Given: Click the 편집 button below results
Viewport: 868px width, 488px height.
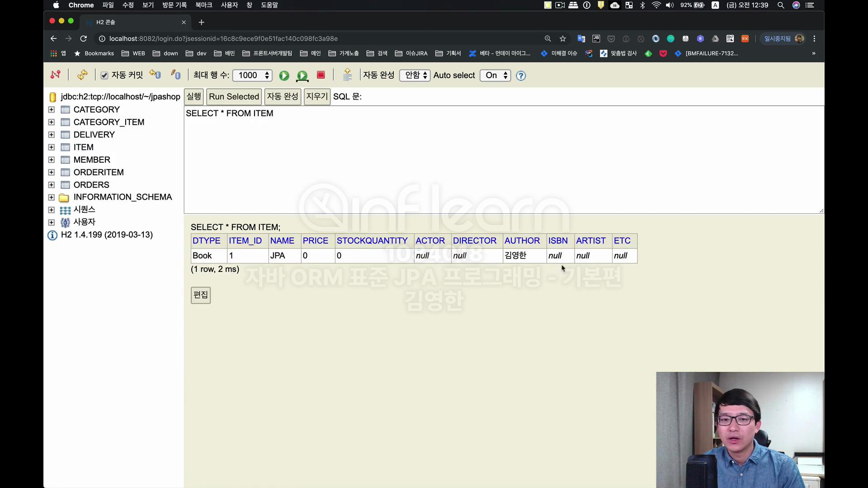Looking at the screenshot, I should 201,295.
